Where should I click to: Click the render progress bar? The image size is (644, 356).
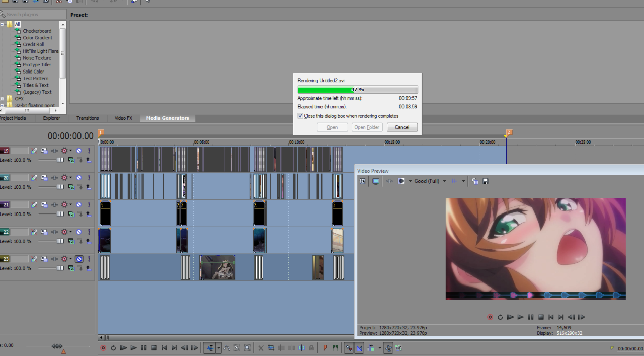click(358, 90)
